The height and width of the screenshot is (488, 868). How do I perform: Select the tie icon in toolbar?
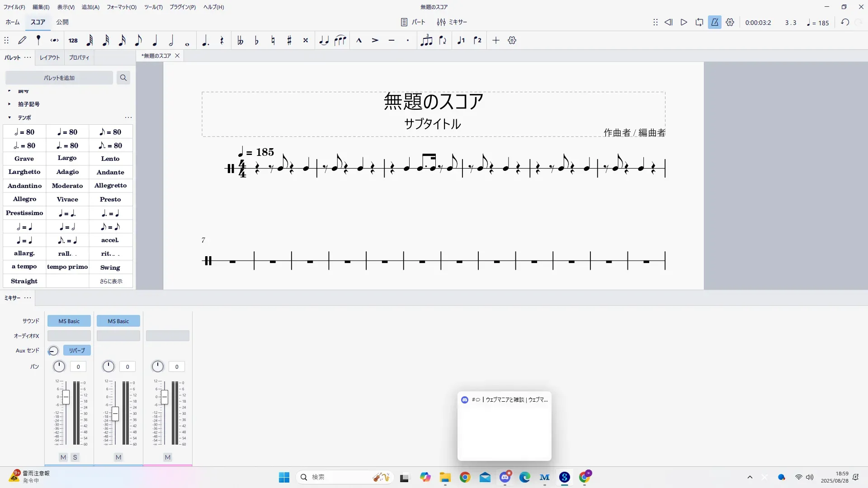tap(324, 40)
